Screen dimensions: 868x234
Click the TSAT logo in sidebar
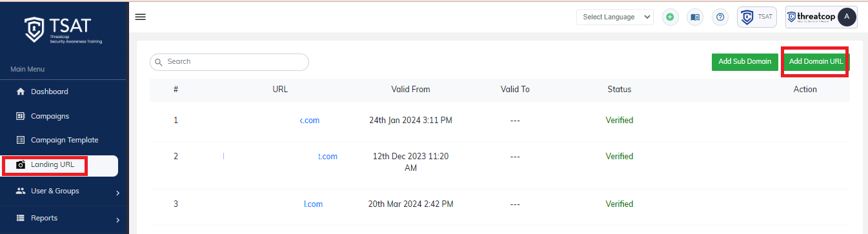point(63,29)
